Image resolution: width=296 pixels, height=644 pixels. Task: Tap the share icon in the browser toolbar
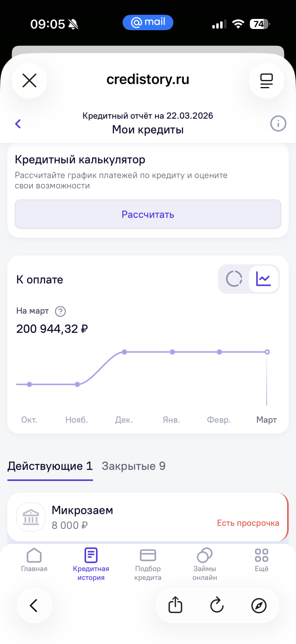coord(175,605)
